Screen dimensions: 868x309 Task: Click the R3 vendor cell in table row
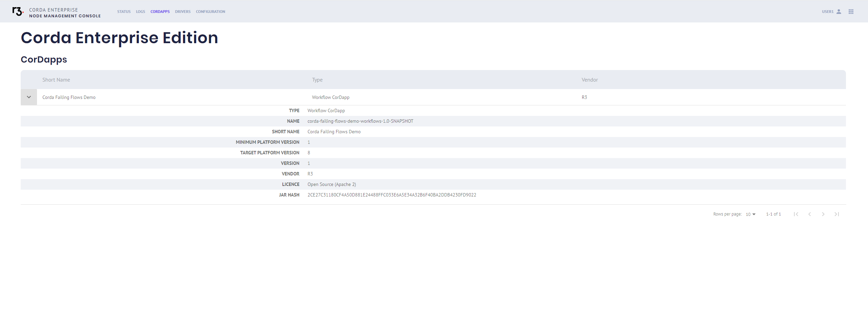(584, 97)
